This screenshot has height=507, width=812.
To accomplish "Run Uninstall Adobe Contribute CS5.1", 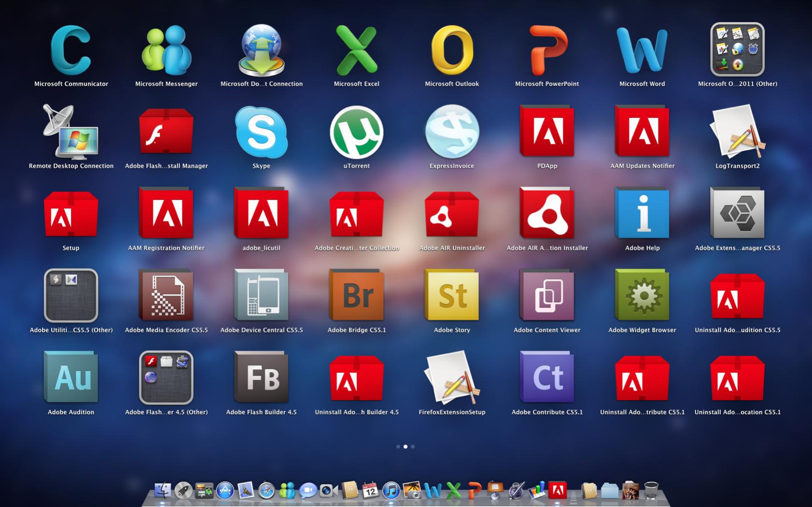I will (642, 378).
